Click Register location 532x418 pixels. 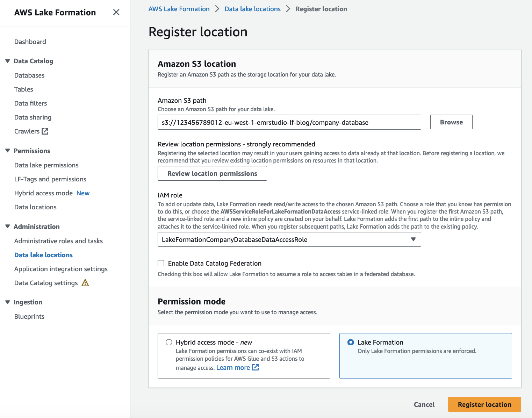(484, 404)
